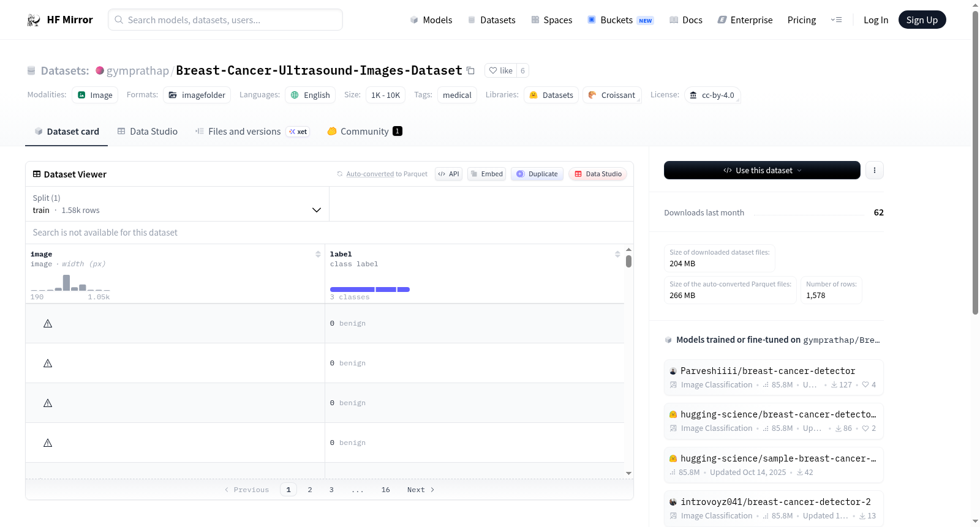Click the heart like button
980x527 pixels.
pos(500,70)
